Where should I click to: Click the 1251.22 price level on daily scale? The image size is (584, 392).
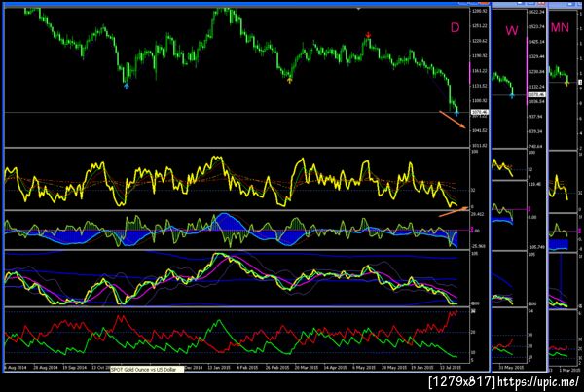(x=479, y=25)
